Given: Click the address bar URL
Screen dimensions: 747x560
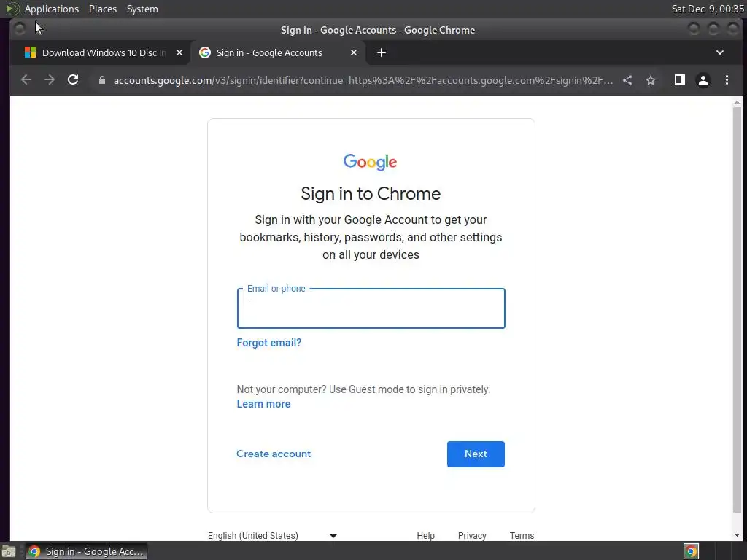Looking at the screenshot, I should pos(363,80).
